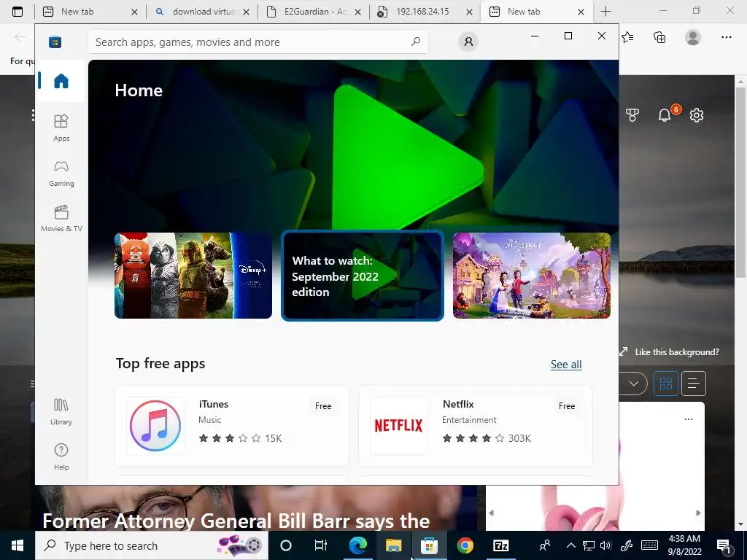
Task: Click Edge profile avatar
Action: (x=693, y=37)
